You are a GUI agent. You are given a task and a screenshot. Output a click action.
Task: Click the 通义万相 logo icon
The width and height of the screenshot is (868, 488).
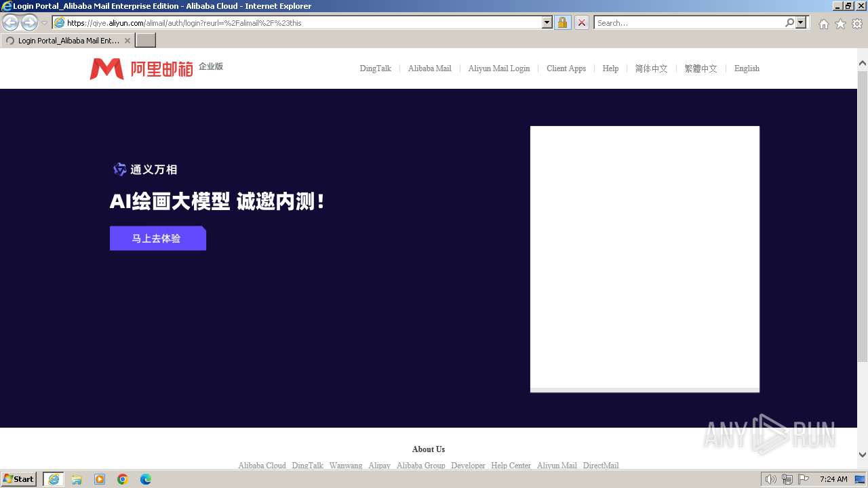point(119,169)
